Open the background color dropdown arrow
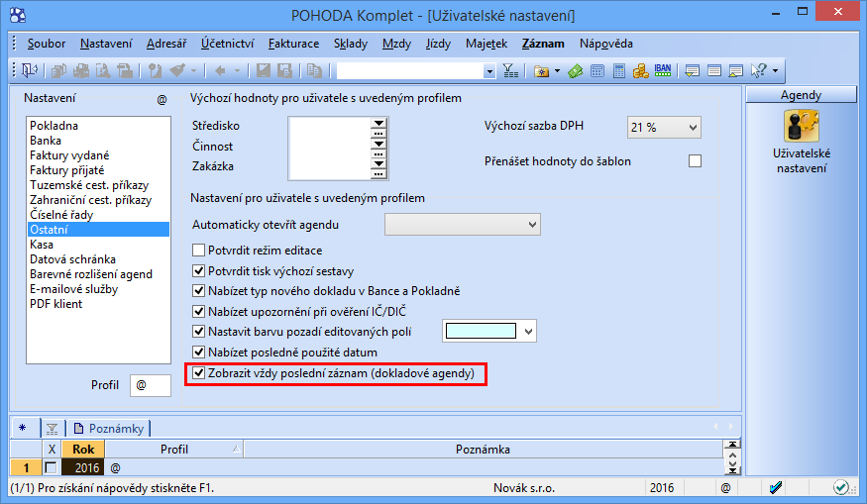This screenshot has height=504, width=867. (528, 332)
